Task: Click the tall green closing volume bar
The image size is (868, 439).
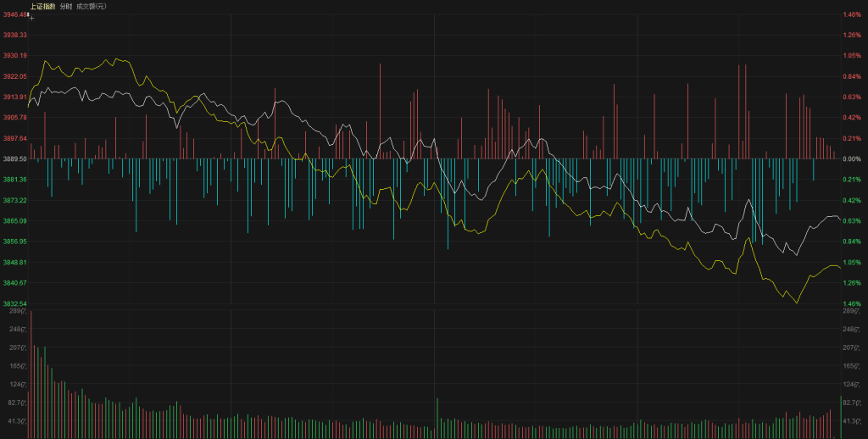Action: pyautogui.click(x=841, y=417)
